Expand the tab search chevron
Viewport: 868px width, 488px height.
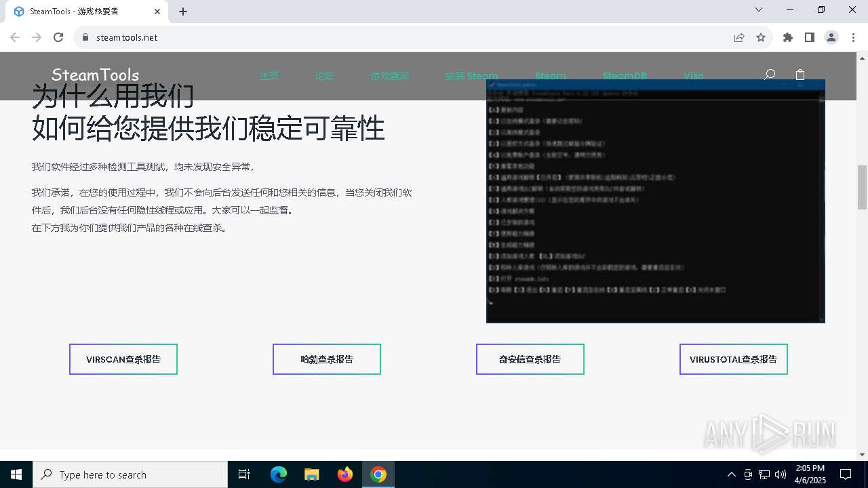(759, 9)
